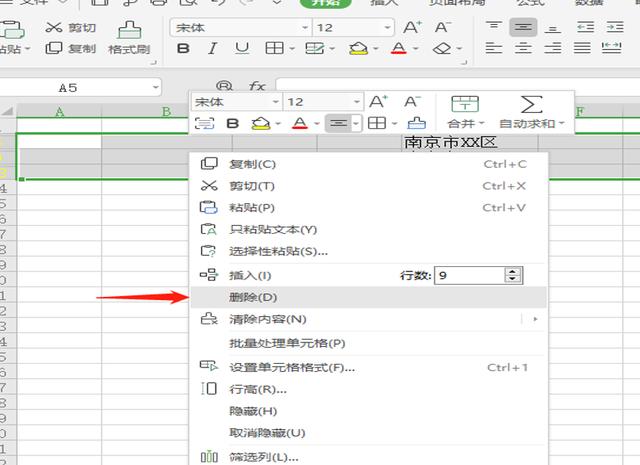Click the row count (行数) input field
Image resolution: width=640 pixels, height=465 pixels.
point(470,276)
